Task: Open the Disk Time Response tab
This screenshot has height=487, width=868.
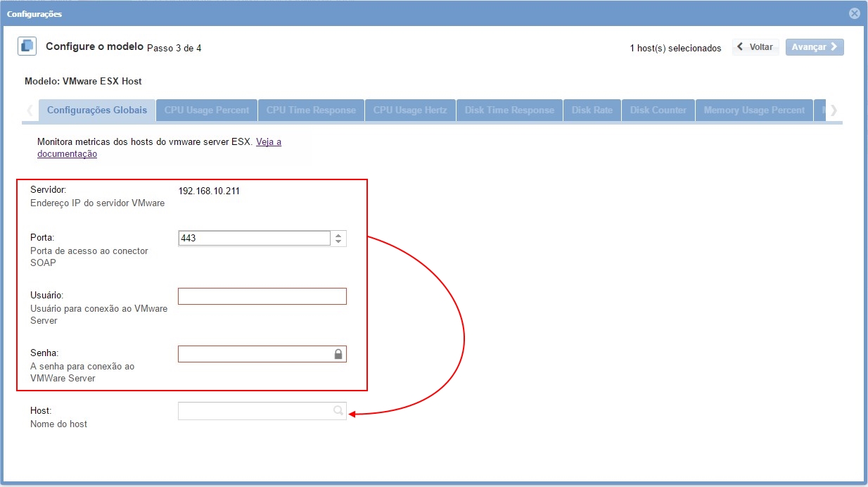Action: coord(509,110)
